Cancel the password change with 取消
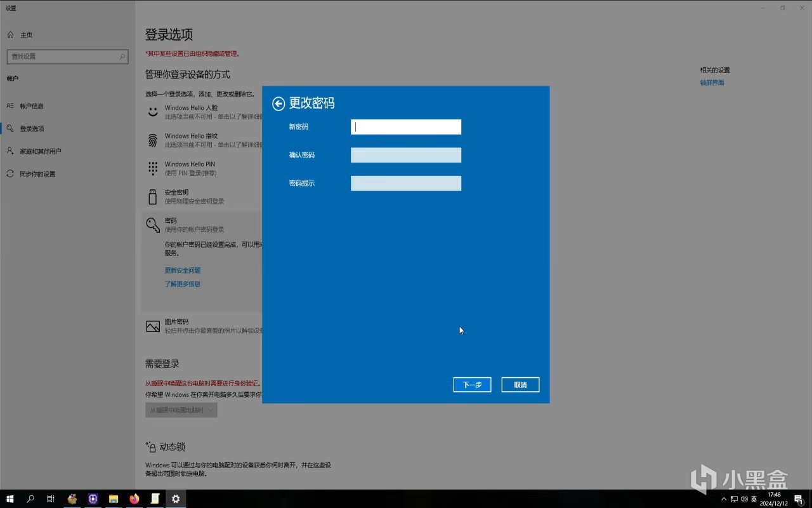Screen dimensions: 812x508 pyautogui.click(x=520, y=385)
